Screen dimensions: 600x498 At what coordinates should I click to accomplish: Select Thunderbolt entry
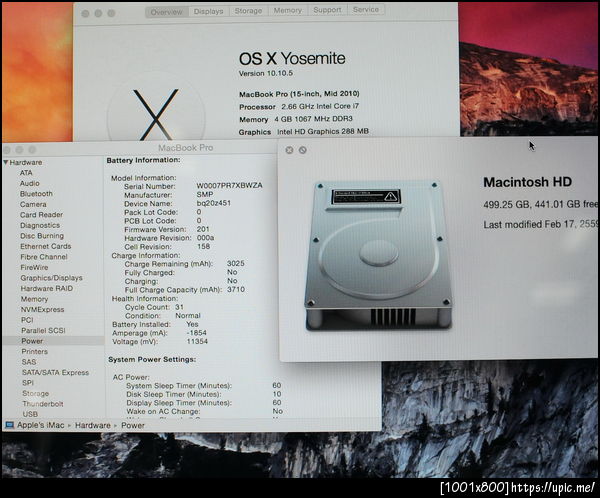[x=43, y=404]
